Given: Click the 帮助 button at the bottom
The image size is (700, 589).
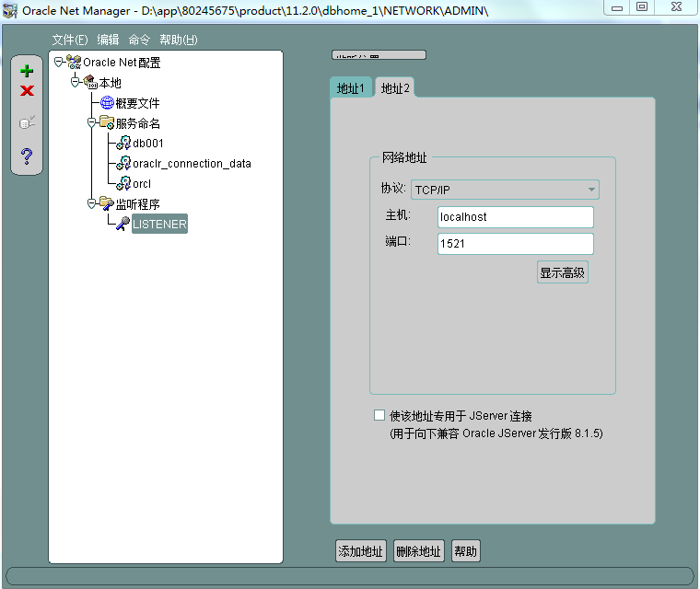Looking at the screenshot, I should (466, 551).
